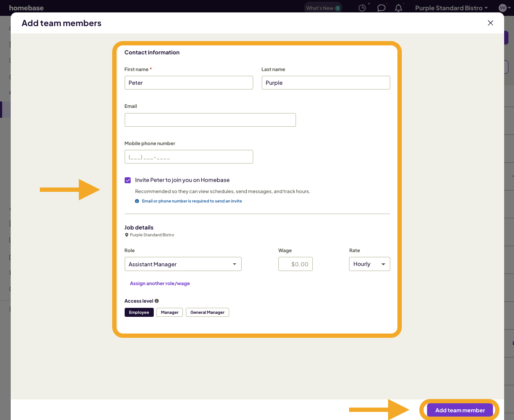Viewport: 514px width, 420px height.
Task: Open the time clock icon in top bar
Action: (x=362, y=8)
